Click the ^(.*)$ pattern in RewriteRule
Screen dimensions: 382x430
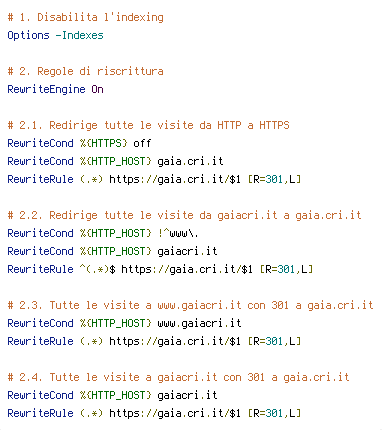pos(97,269)
